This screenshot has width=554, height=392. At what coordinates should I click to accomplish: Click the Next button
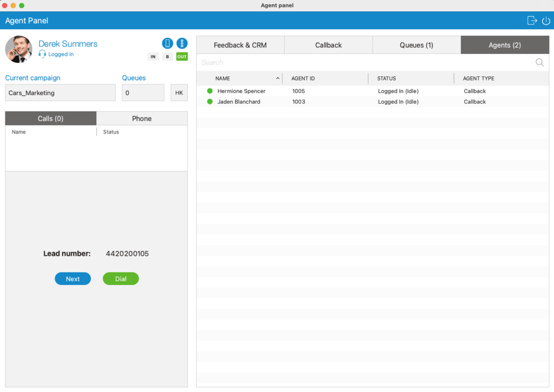coord(73,278)
